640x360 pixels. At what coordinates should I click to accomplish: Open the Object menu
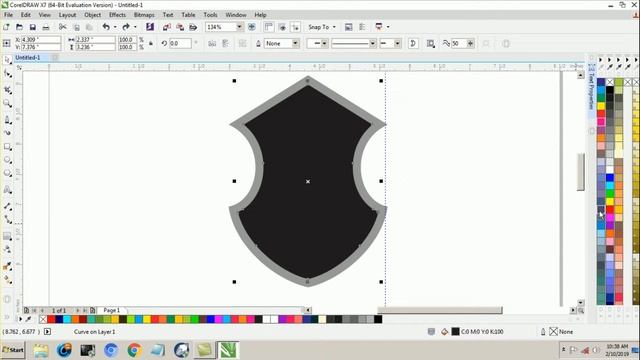point(92,15)
